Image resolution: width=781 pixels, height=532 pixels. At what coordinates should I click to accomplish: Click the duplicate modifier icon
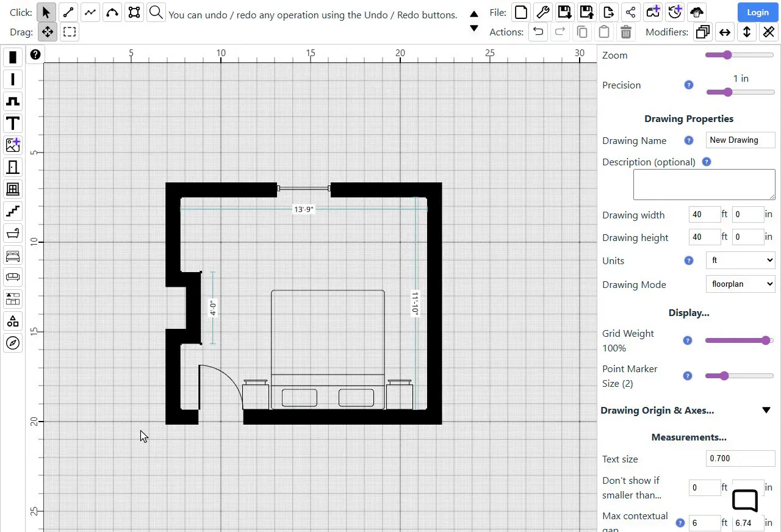pyautogui.click(x=703, y=32)
